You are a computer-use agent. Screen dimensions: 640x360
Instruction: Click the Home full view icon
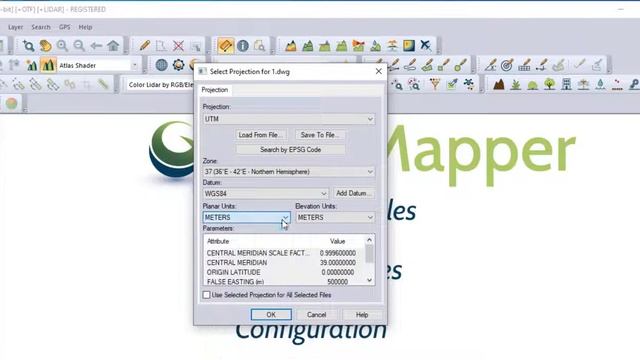click(x=113, y=45)
